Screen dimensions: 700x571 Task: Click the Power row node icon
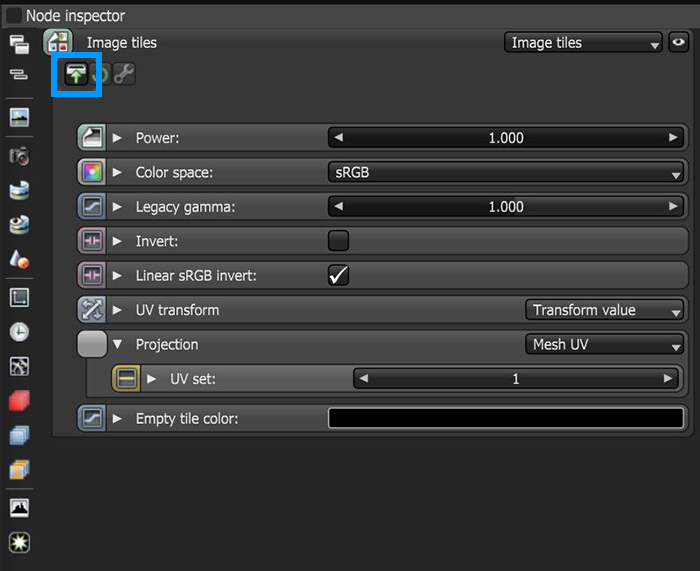(x=92, y=138)
